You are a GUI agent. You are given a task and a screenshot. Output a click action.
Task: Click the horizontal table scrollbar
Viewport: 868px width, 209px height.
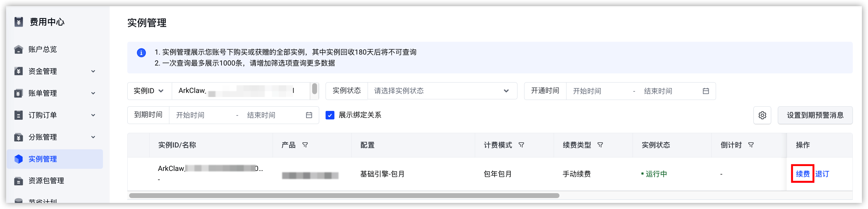pyautogui.click(x=344, y=196)
